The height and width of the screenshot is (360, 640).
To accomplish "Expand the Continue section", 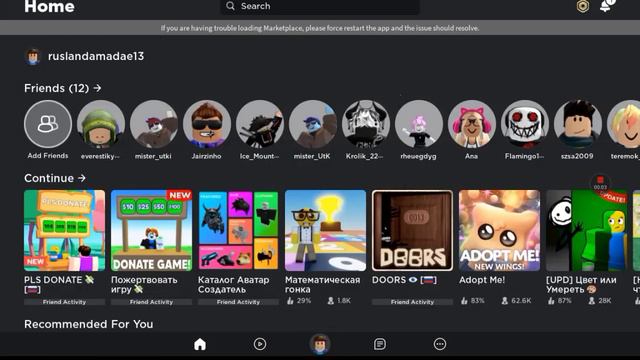I will click(x=55, y=178).
